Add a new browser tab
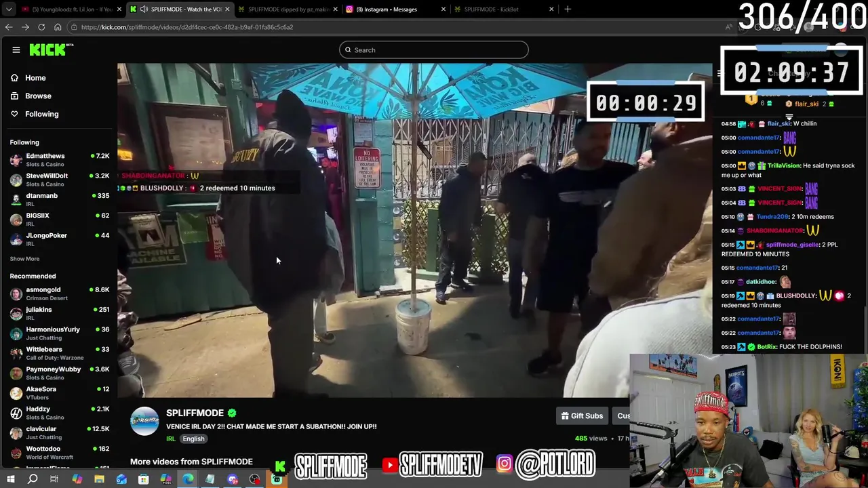This screenshot has width=868, height=488. click(568, 9)
